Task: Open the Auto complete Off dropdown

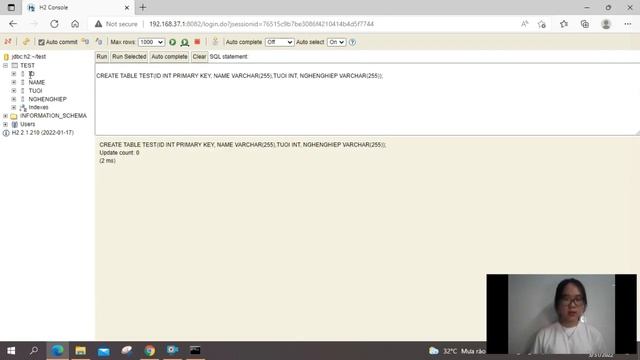Action: click(x=280, y=42)
